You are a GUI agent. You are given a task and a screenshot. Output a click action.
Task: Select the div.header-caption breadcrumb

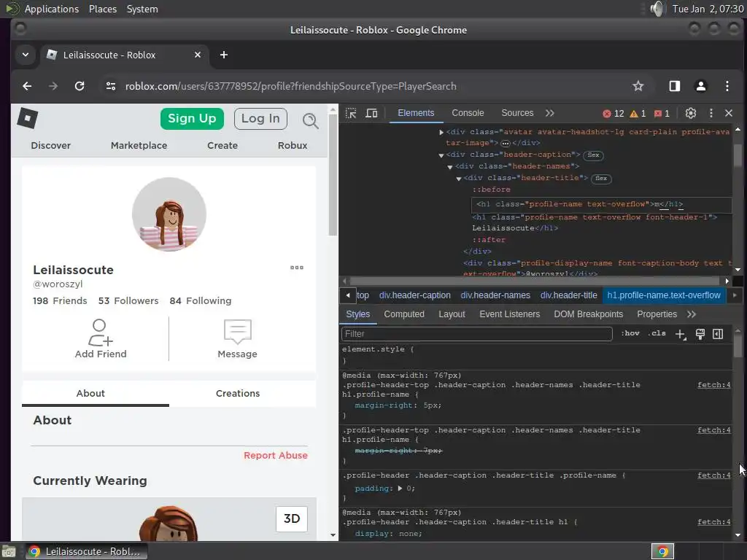pyautogui.click(x=414, y=295)
